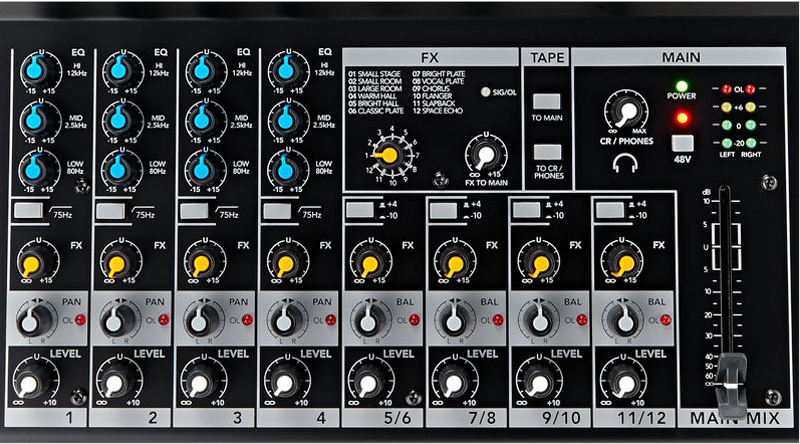Click the FX preset selector rotary knob

pos(383,153)
